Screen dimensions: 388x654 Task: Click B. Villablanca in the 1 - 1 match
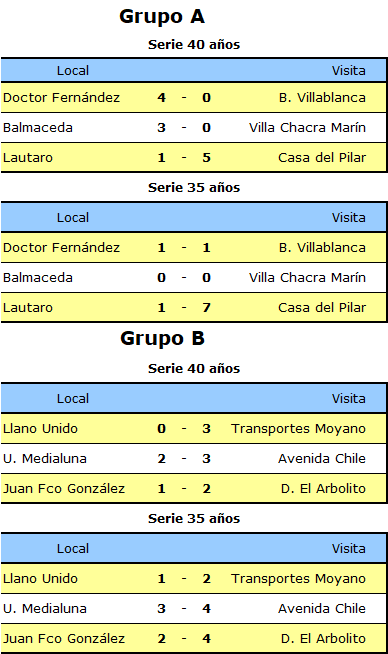pyautogui.click(x=322, y=248)
